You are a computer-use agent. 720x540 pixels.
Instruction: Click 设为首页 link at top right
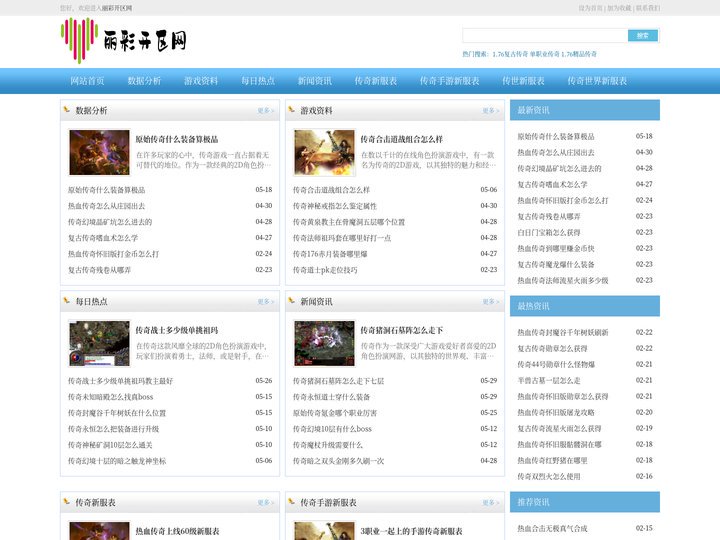pos(591,8)
